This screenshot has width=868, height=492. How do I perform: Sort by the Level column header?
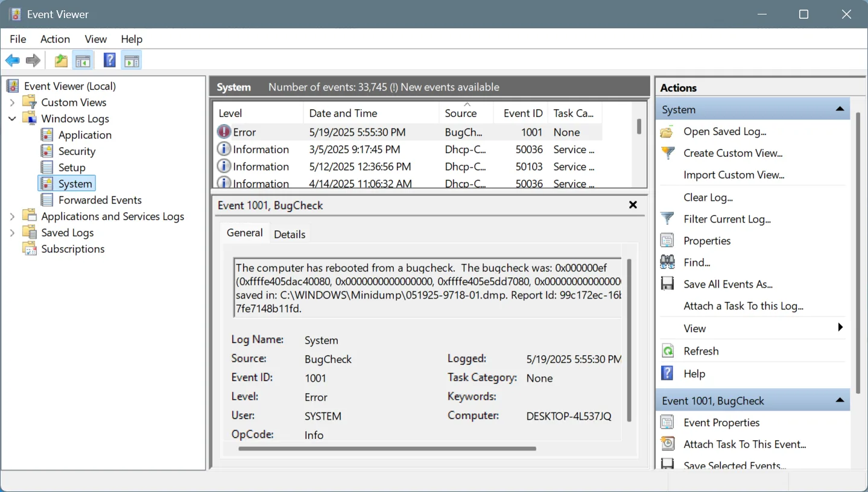[258, 113]
